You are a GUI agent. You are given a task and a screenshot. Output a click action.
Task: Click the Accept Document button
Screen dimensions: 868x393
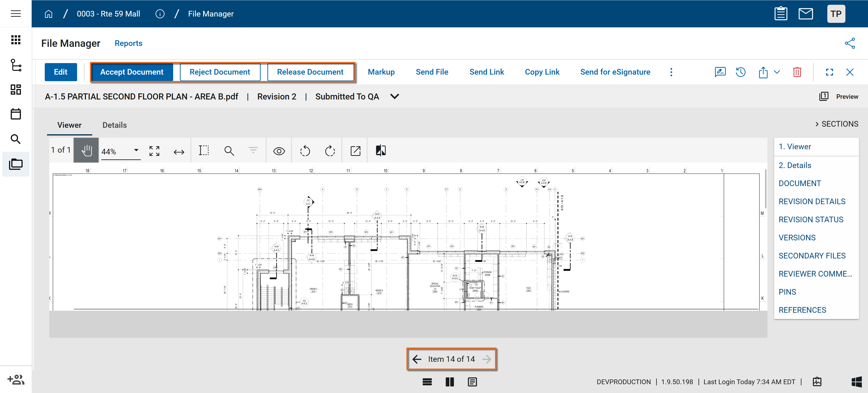[131, 72]
